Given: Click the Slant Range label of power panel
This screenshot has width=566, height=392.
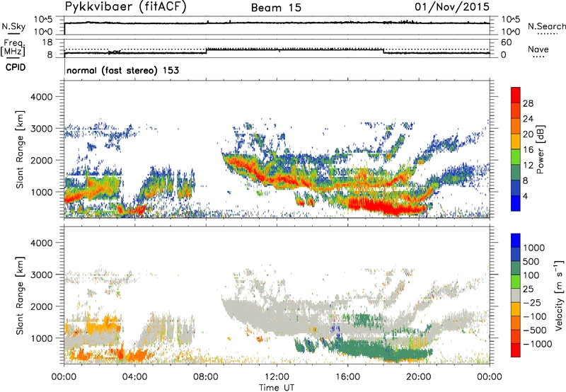Looking at the screenshot, I should (x=20, y=149).
